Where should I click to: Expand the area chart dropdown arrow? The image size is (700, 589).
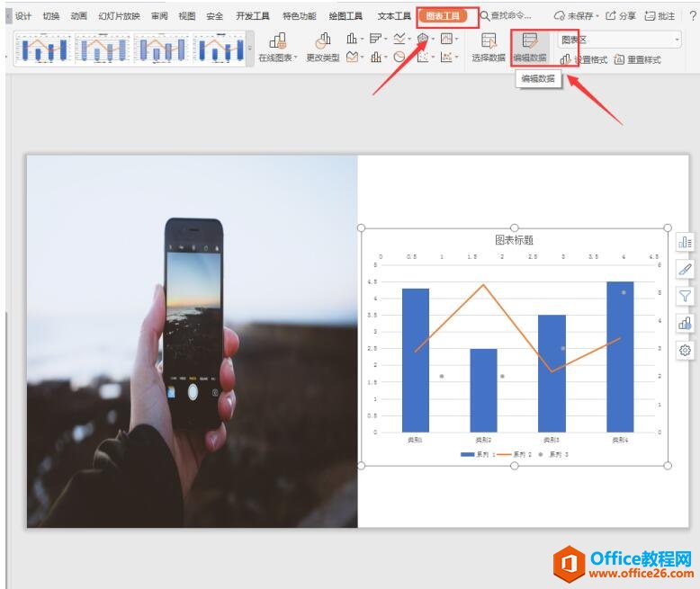point(362,58)
